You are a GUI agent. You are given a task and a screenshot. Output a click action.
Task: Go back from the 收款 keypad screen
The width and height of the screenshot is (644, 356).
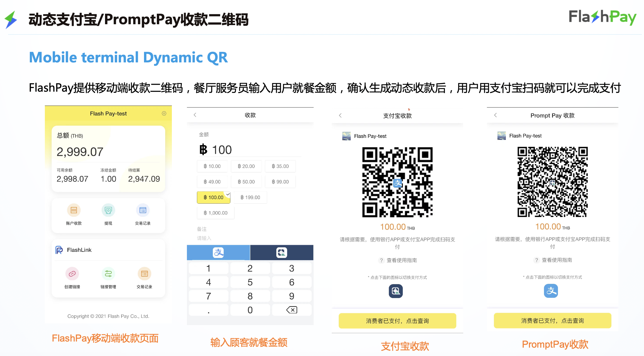point(195,115)
